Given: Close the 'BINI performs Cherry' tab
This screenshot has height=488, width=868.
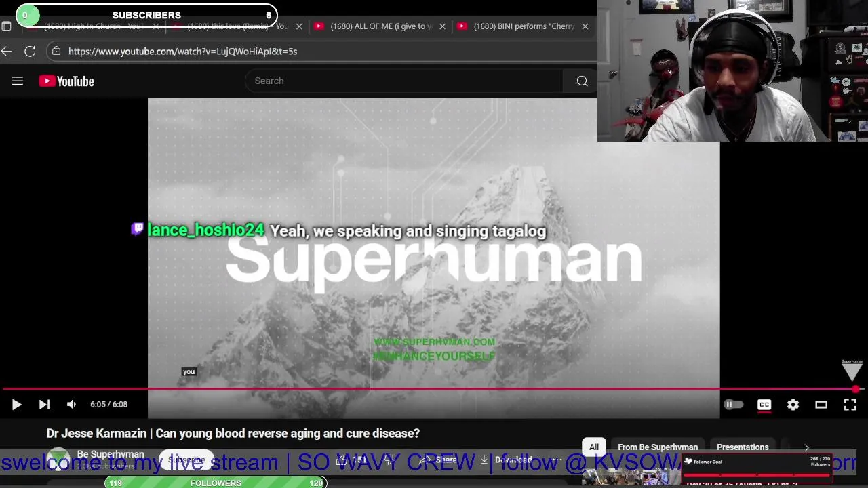Looking at the screenshot, I should click(585, 26).
